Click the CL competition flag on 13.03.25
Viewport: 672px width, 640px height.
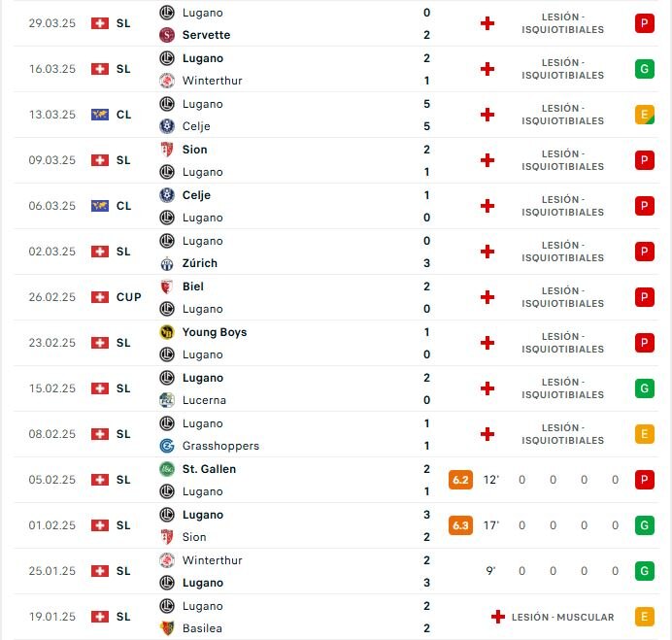click(100, 115)
